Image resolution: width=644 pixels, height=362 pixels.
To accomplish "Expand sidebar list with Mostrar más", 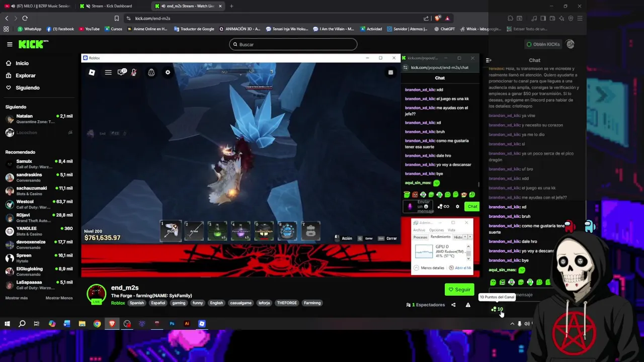I will [x=17, y=298].
